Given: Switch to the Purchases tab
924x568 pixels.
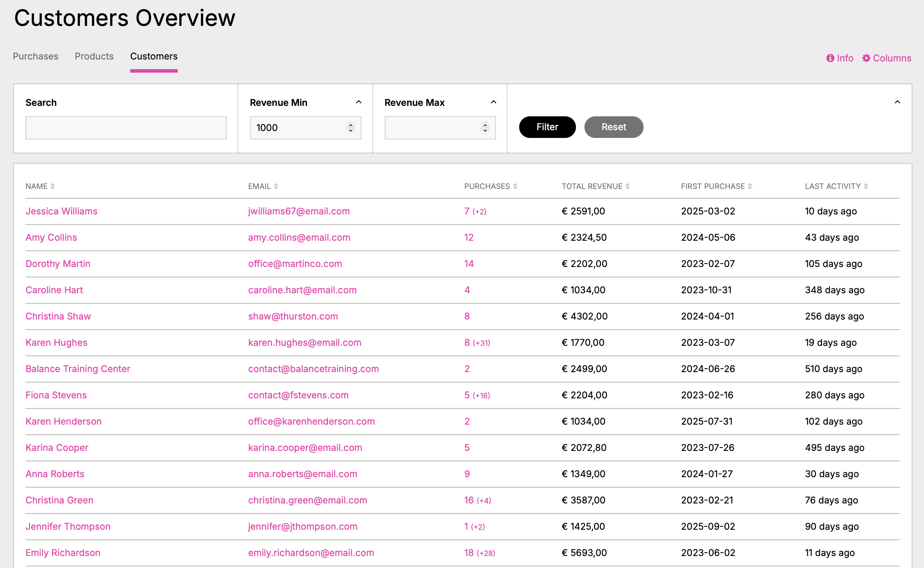Looking at the screenshot, I should pos(36,56).
